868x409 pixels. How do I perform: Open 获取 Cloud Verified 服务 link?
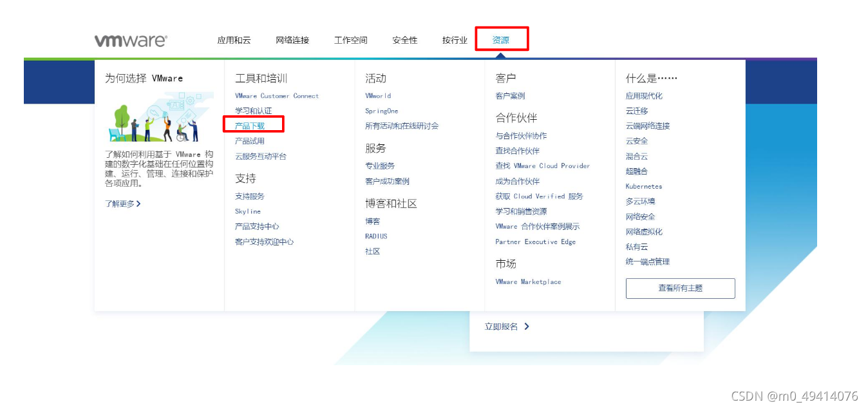point(540,196)
